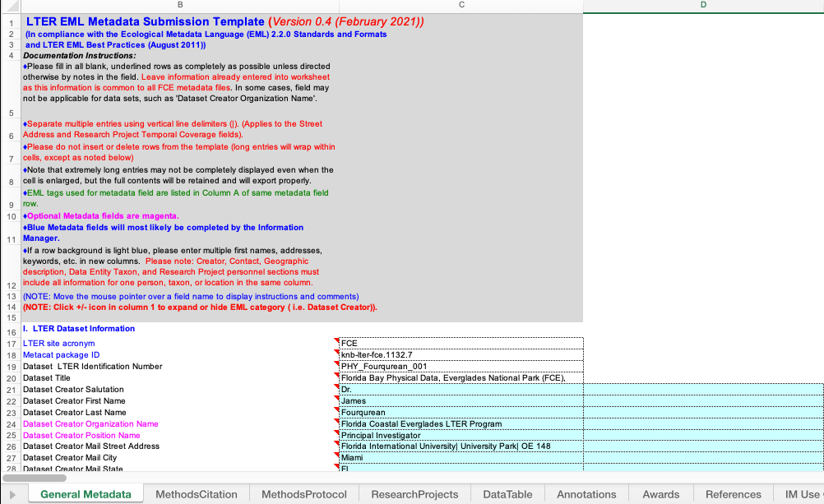Switch to the DataTable sheet tab
Screen dimensions: 824x504
[x=507, y=494]
